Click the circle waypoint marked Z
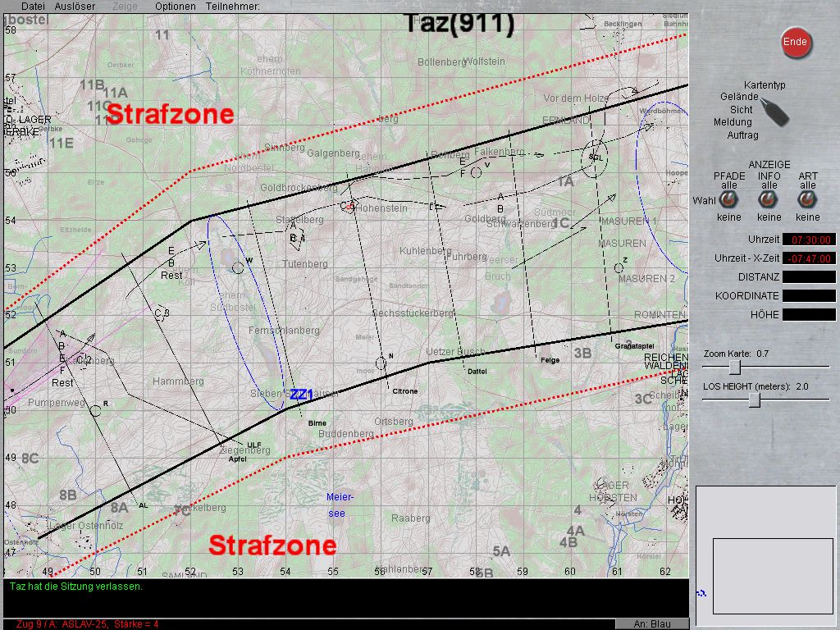Image resolution: width=840 pixels, height=630 pixels. coord(618,267)
